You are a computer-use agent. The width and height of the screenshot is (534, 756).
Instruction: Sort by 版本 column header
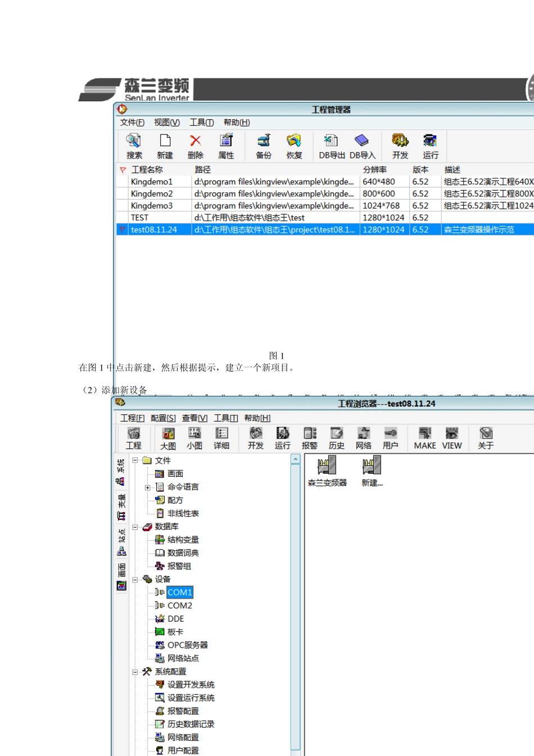425,169
